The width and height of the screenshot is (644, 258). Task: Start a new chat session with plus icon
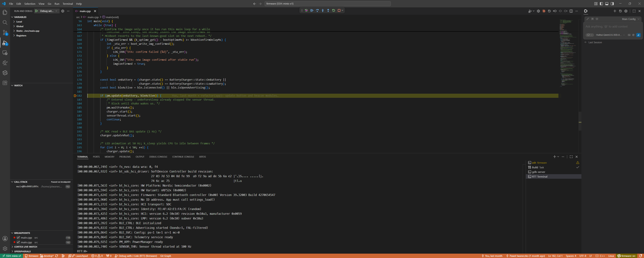(615, 11)
